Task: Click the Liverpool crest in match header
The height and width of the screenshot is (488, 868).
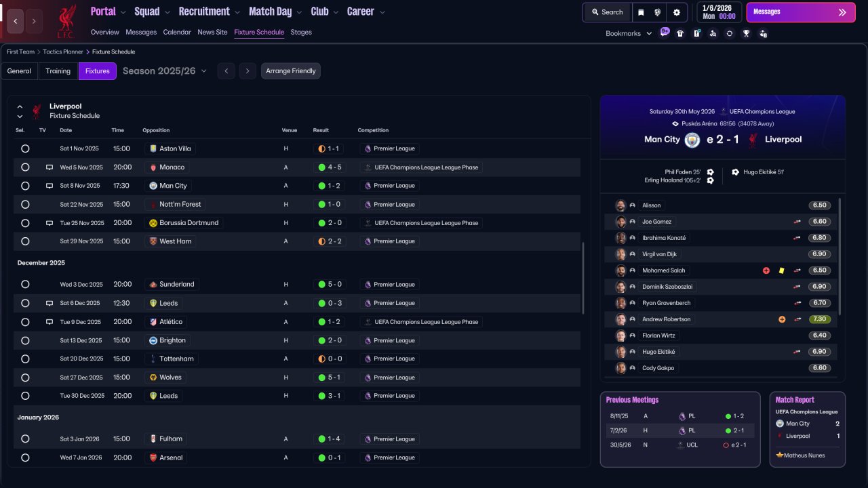Action: pyautogui.click(x=753, y=140)
